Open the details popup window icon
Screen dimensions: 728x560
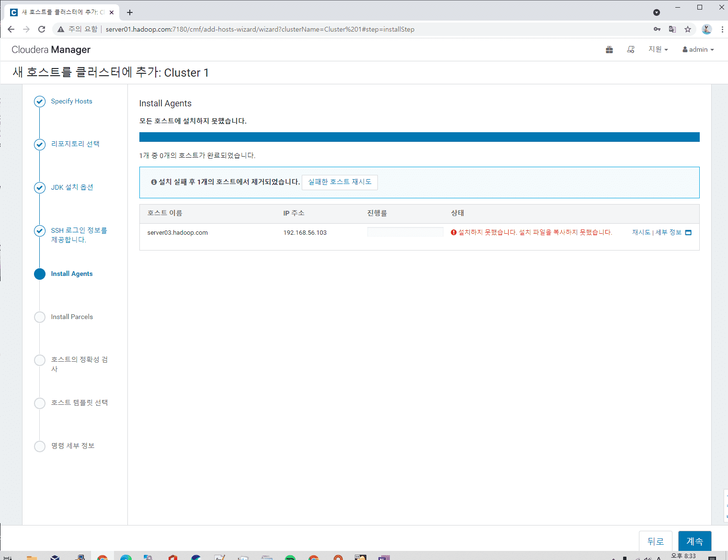tap(688, 233)
